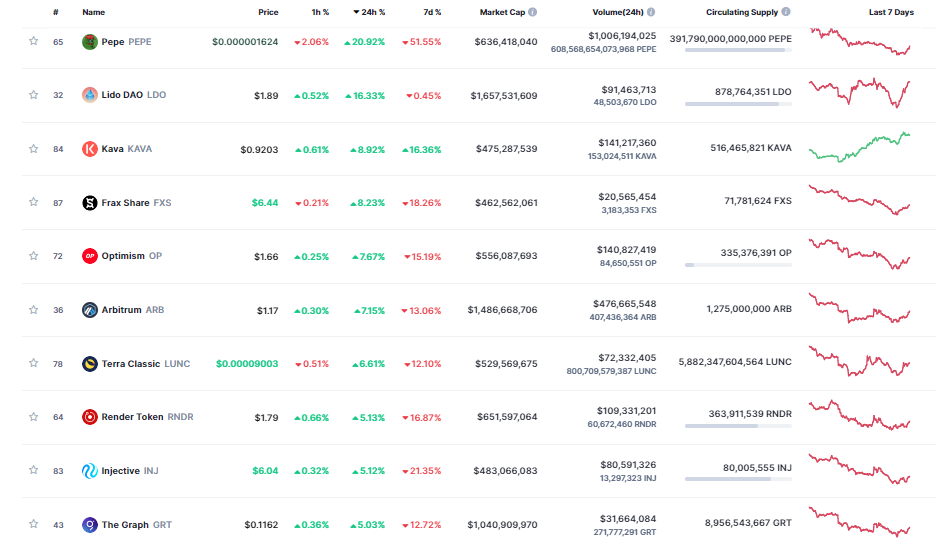The image size is (944, 547).
Task: Toggle the Optimism watchlist star
Action: 34,256
